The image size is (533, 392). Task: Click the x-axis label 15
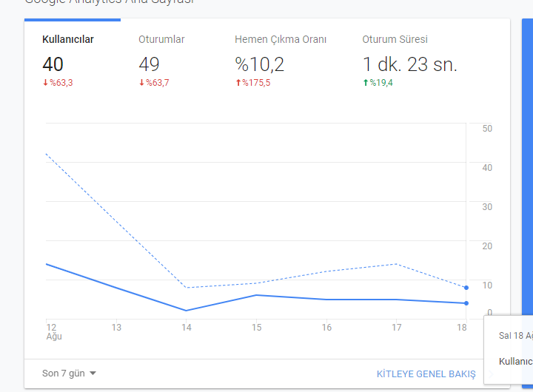[257, 328]
